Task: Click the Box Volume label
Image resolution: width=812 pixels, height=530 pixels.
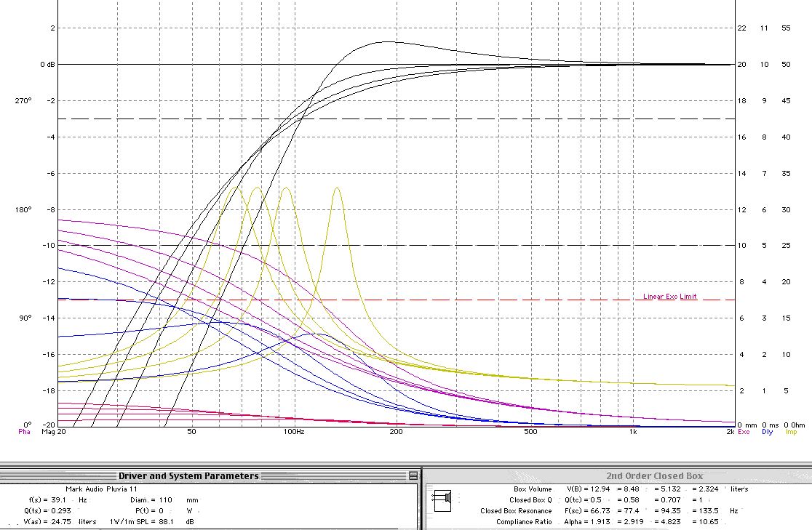Action: (x=533, y=489)
